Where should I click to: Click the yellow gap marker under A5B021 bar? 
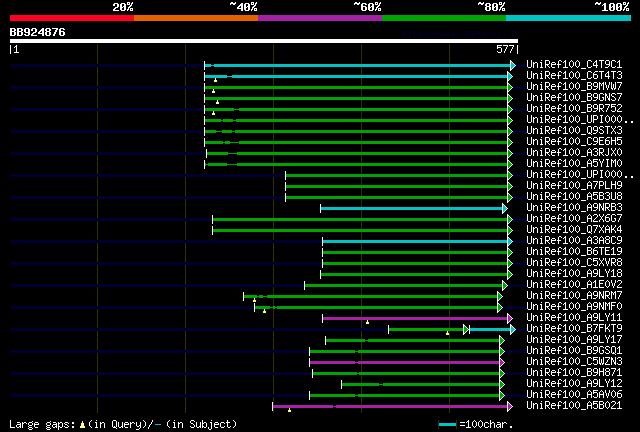coord(289,410)
